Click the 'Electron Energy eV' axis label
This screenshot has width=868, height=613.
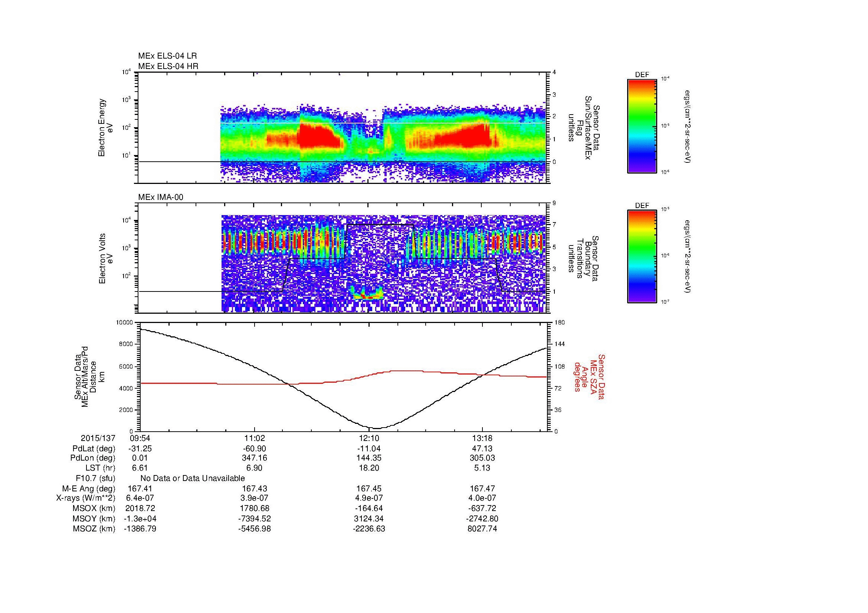click(x=106, y=128)
